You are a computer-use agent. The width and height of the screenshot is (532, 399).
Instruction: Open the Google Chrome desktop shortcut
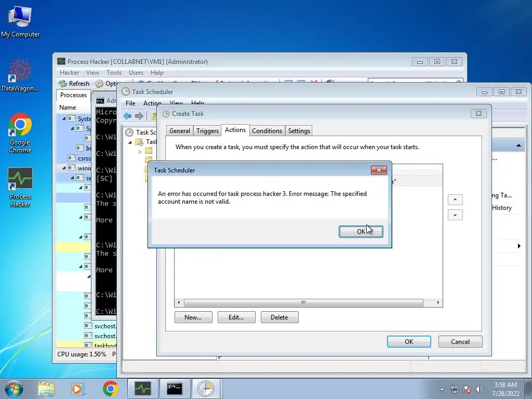click(20, 133)
